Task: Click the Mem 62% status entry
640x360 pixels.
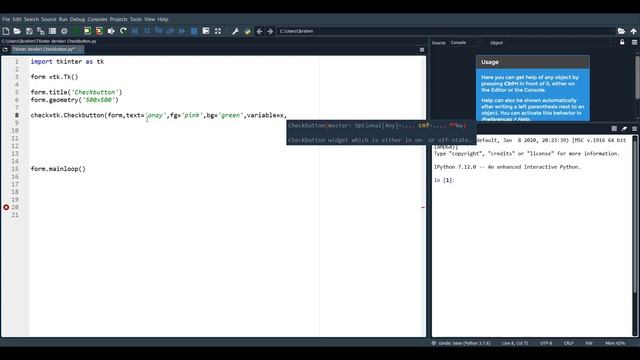Action: point(615,343)
